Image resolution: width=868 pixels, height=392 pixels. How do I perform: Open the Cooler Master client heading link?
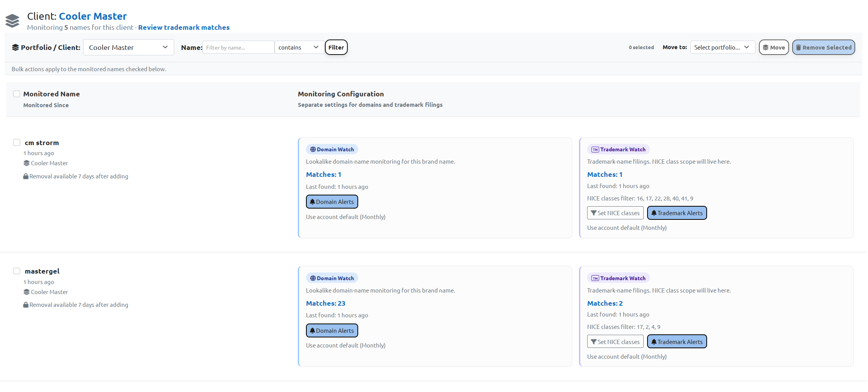[93, 16]
